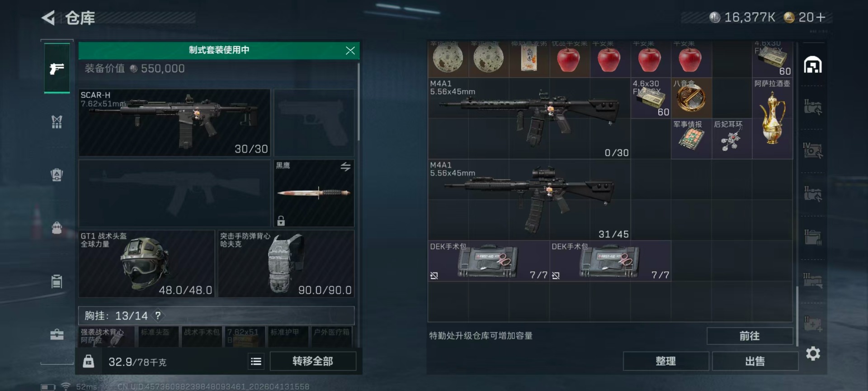Select the main stash house icon
This screenshot has height=391, width=868.
pos(812,65)
